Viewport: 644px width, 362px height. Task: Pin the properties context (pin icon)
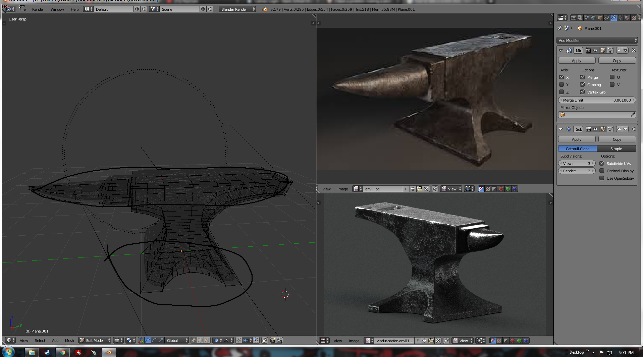(559, 28)
